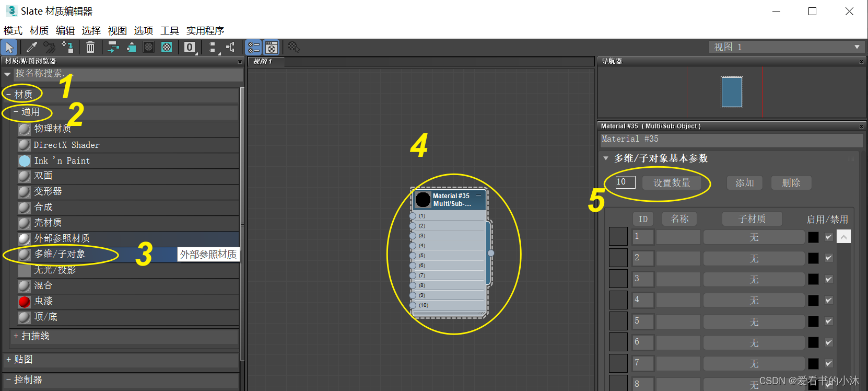This screenshot has height=391, width=868.
Task: Close the 导航器 navigator panel
Action: coord(861,62)
